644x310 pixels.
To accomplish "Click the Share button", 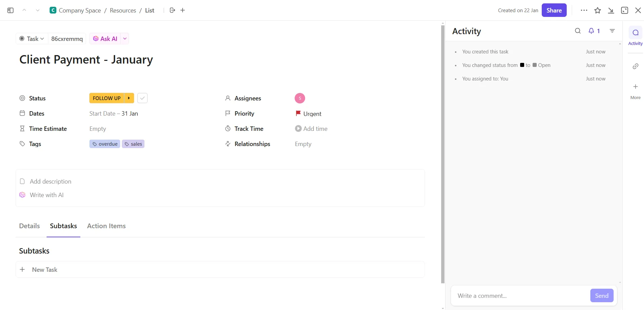I will point(554,10).
